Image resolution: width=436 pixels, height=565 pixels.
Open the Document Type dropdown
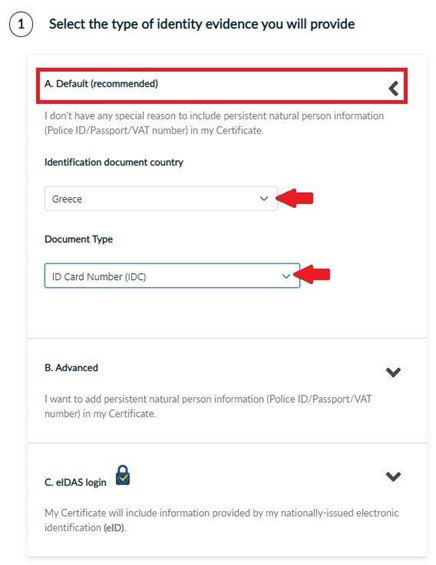(x=172, y=276)
